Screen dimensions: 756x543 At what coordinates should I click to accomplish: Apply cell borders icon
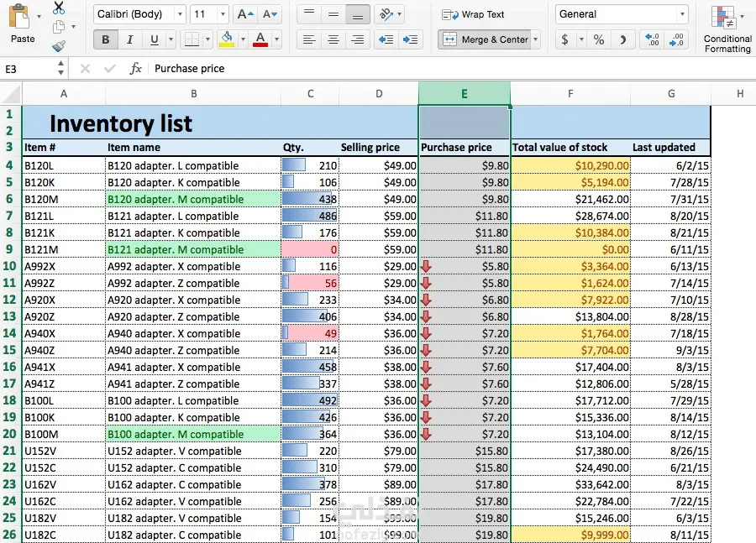192,39
